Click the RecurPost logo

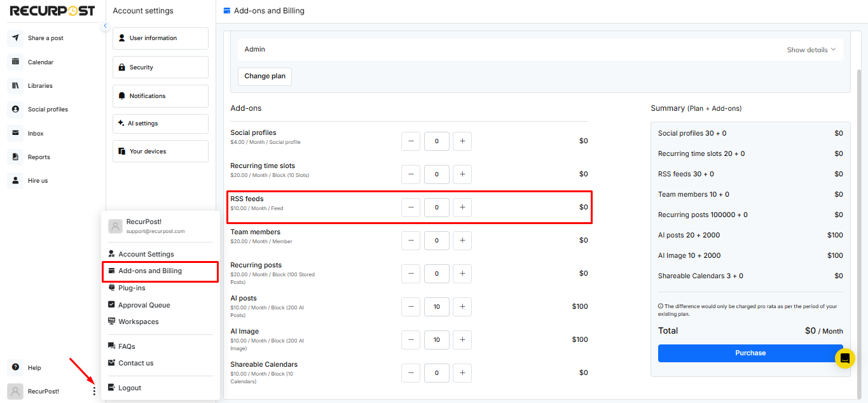coord(52,11)
